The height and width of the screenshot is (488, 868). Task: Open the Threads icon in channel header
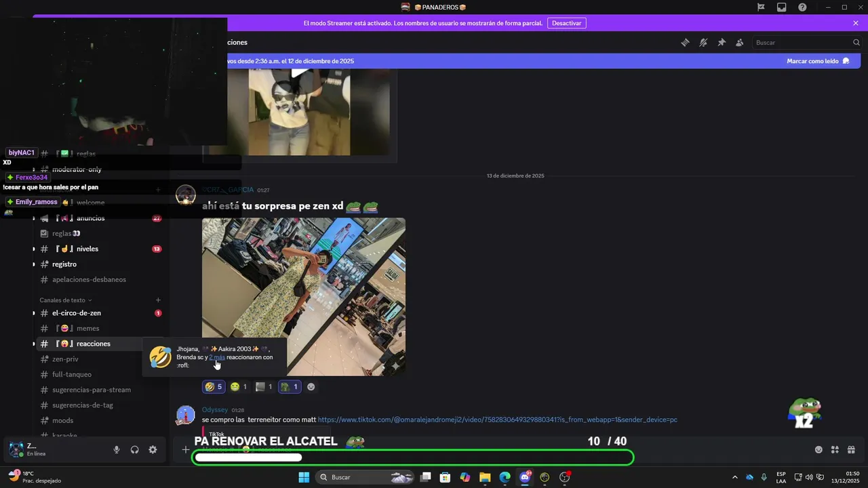685,43
